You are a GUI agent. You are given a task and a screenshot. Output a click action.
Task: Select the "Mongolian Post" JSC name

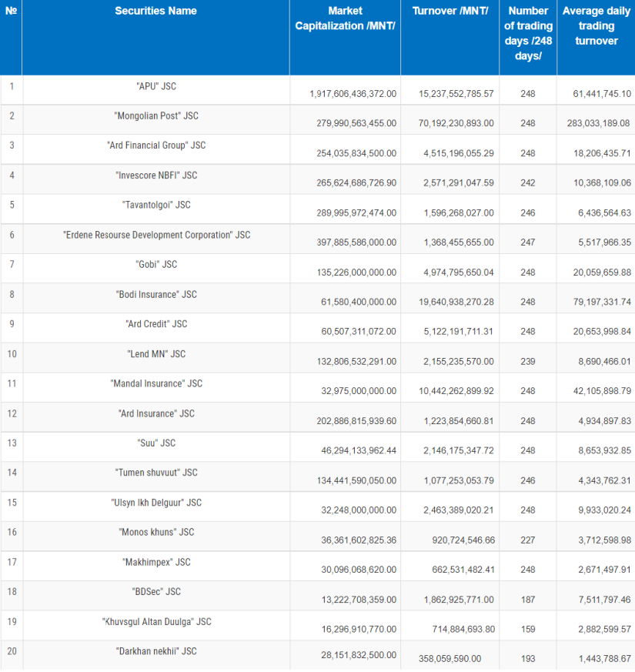tap(156, 115)
